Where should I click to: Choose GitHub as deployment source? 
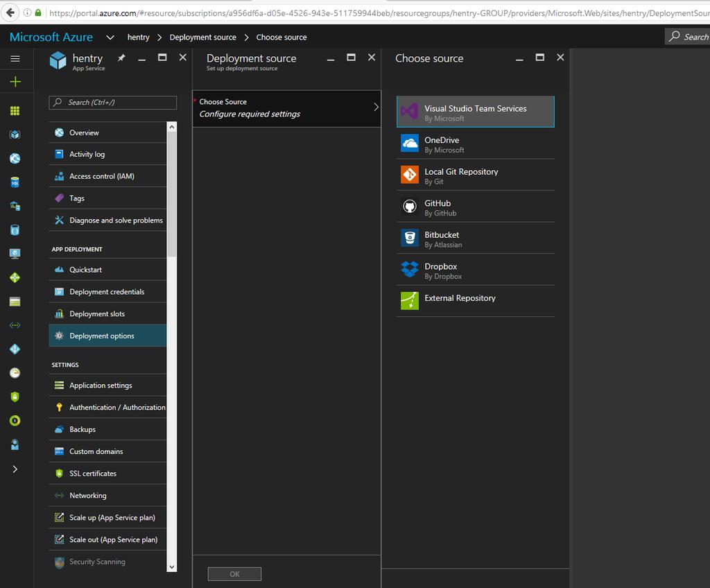476,207
